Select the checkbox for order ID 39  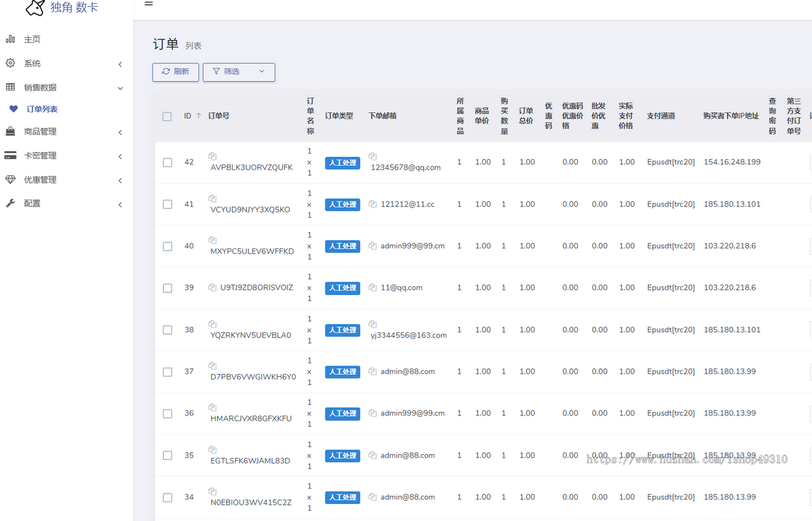[167, 288]
